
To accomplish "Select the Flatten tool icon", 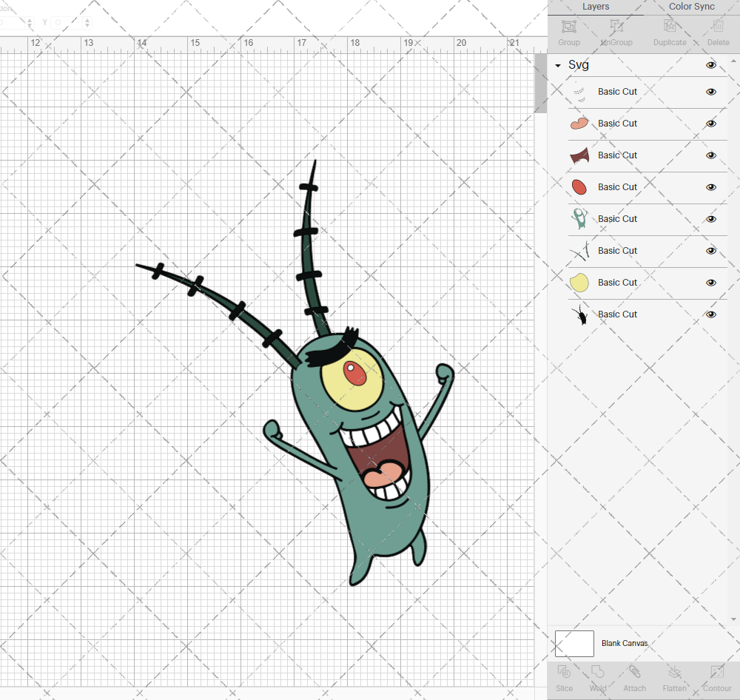I will 674,672.
